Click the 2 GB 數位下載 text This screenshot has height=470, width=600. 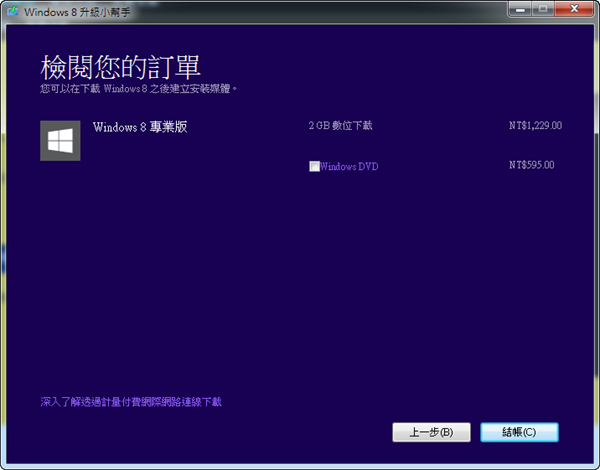click(x=340, y=125)
